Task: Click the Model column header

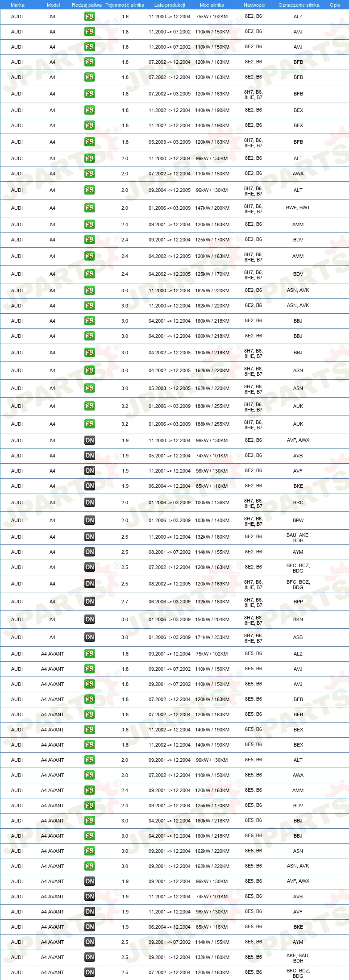Action: (53, 5)
